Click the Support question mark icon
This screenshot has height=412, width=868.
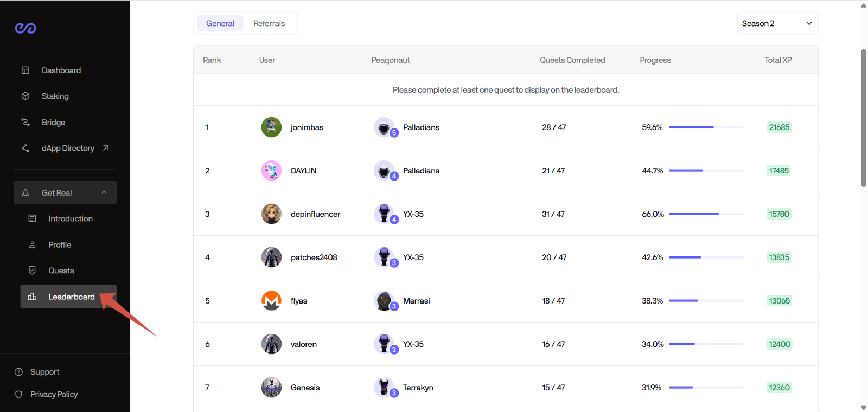(x=19, y=372)
